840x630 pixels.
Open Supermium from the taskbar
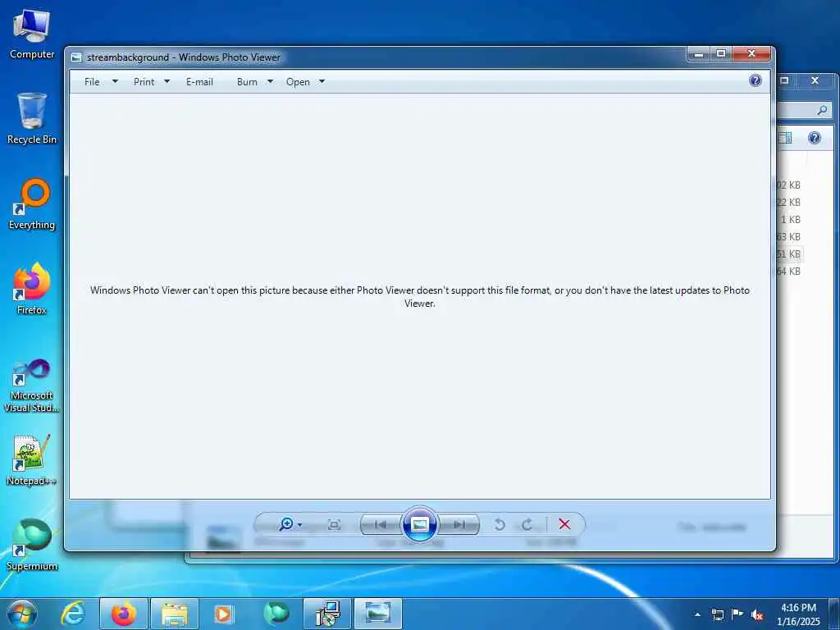(x=276, y=614)
